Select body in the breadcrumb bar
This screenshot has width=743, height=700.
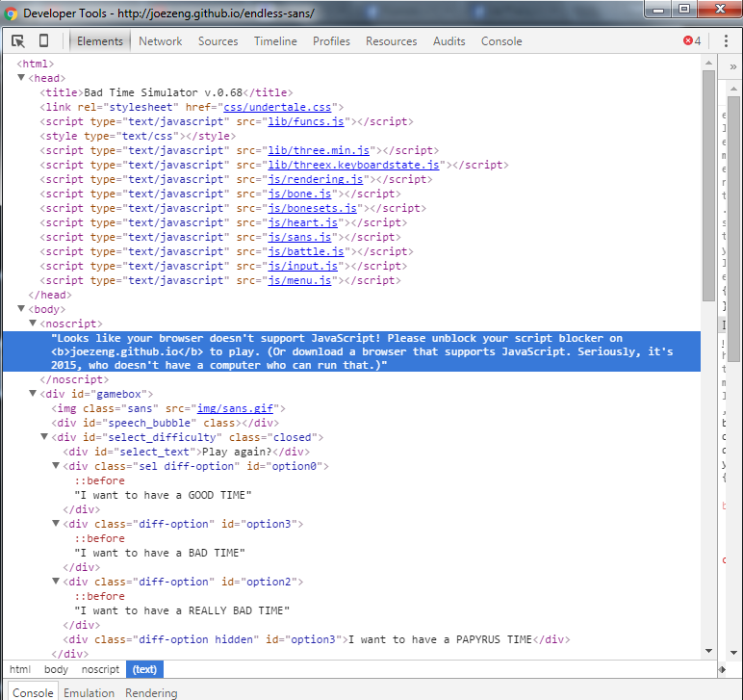pyautogui.click(x=56, y=669)
